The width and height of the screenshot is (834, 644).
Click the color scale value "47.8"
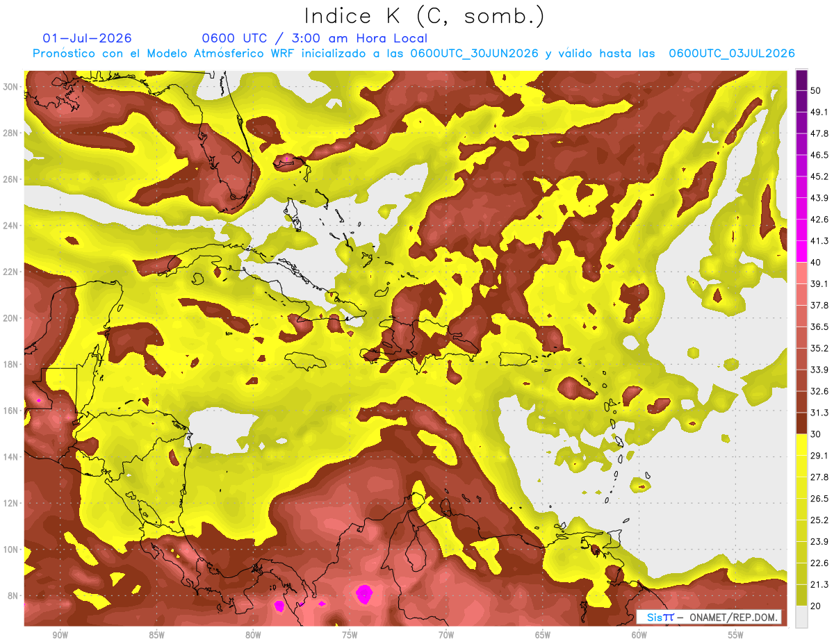click(x=819, y=133)
